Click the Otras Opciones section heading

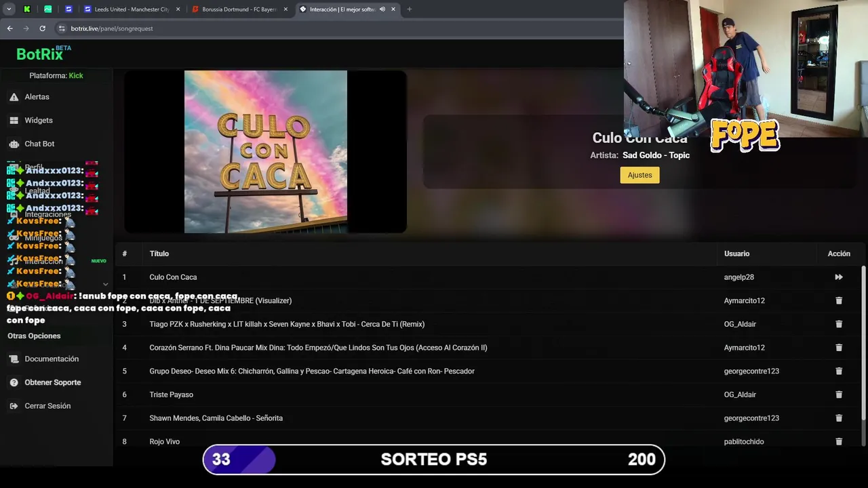[x=34, y=335]
